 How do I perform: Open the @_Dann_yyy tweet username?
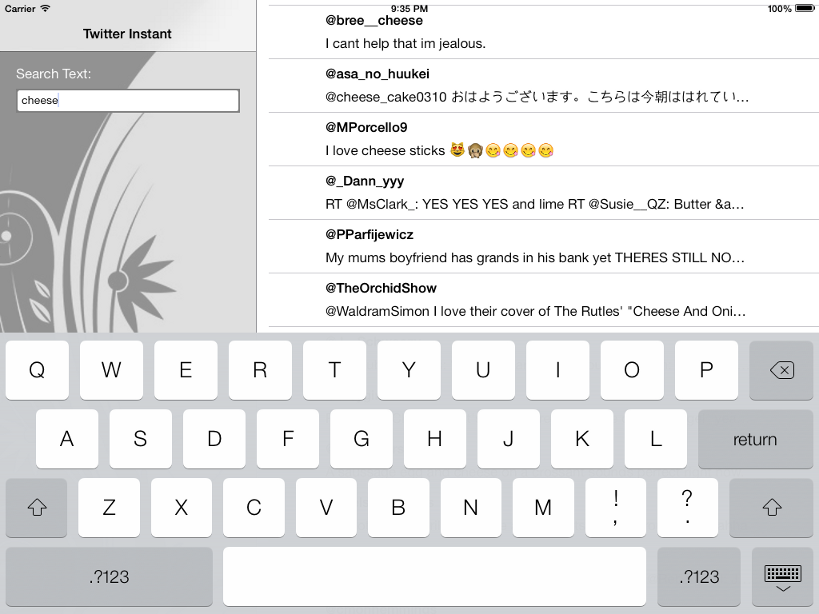[x=365, y=181]
